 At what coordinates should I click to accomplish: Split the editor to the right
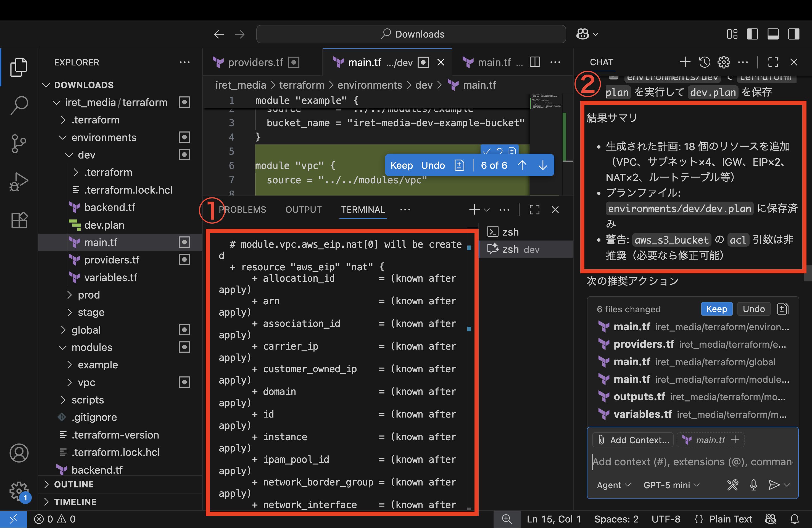535,62
